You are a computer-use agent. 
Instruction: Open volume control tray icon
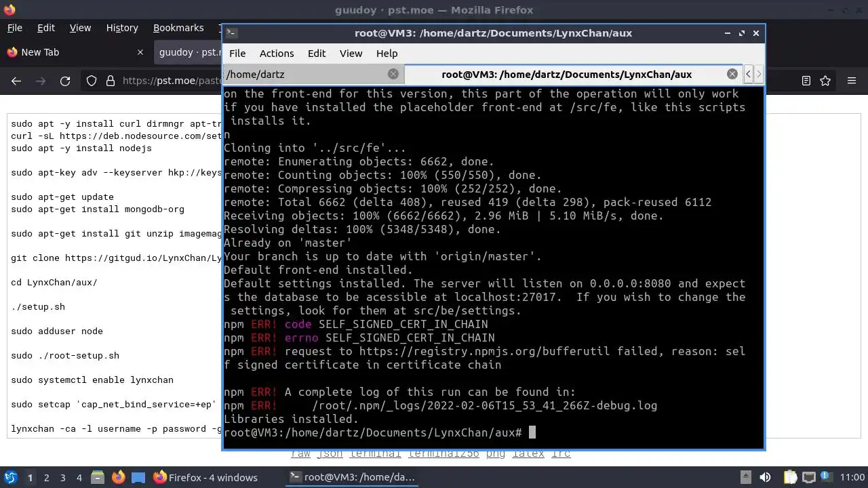(x=766, y=477)
